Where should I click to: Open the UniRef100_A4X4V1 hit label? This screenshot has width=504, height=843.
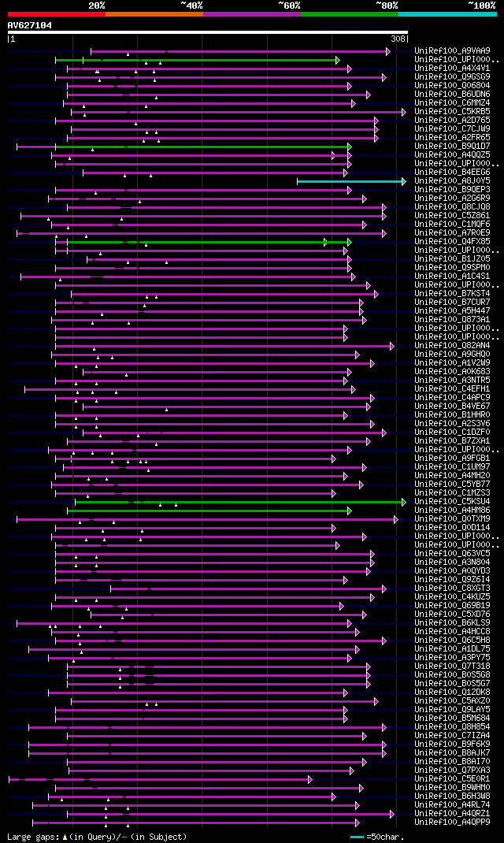tap(452, 69)
